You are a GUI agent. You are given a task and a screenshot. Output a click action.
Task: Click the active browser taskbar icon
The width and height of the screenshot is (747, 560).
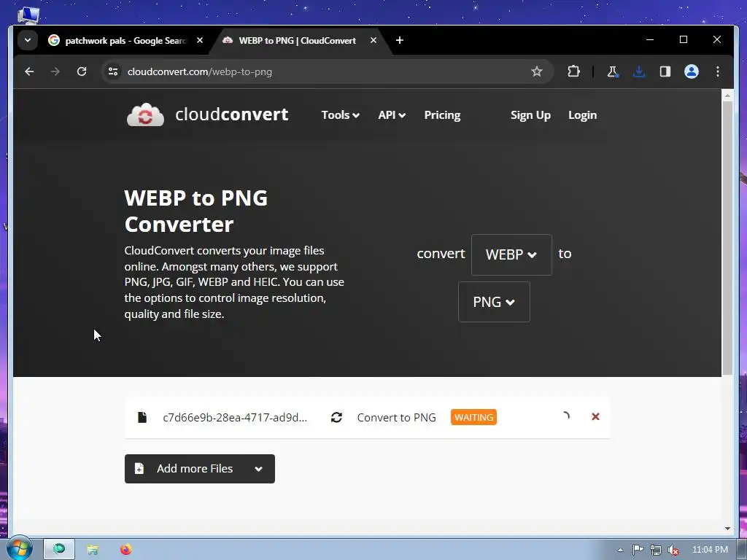coord(59,549)
